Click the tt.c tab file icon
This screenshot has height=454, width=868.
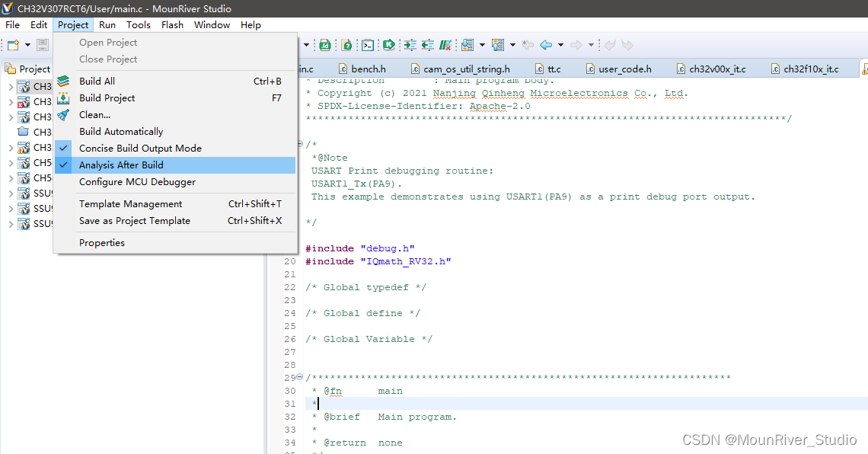pos(539,69)
